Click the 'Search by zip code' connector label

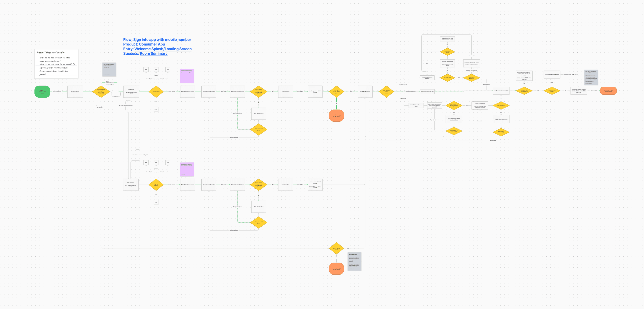pyautogui.click(x=403, y=85)
